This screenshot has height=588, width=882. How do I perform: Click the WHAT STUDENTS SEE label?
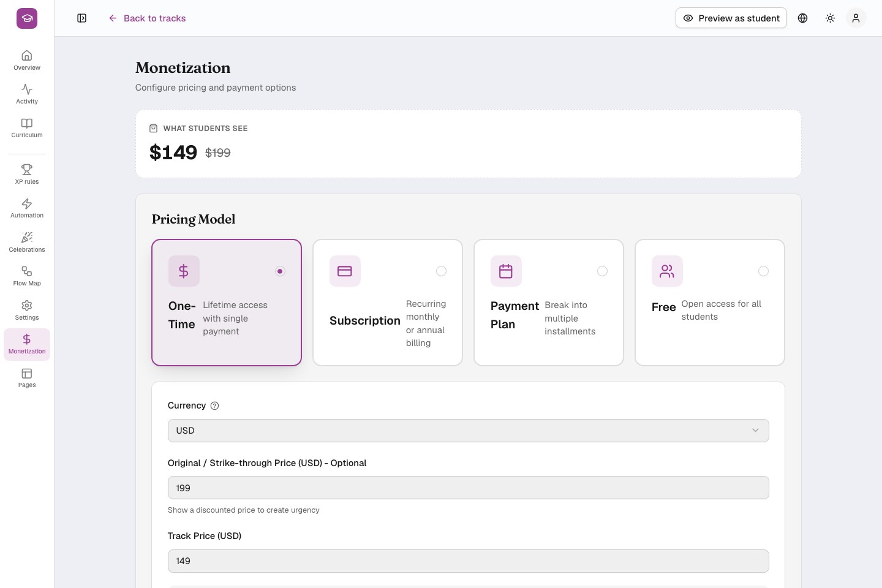205,129
